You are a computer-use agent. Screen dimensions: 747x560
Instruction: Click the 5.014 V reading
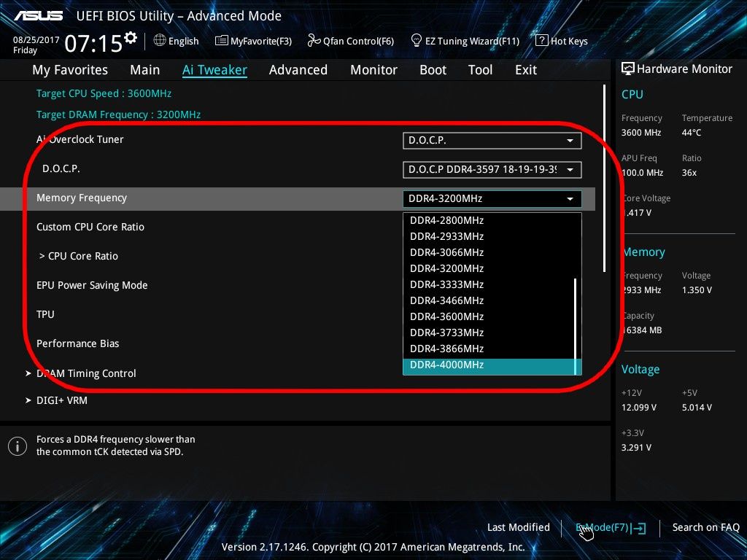[x=697, y=408]
